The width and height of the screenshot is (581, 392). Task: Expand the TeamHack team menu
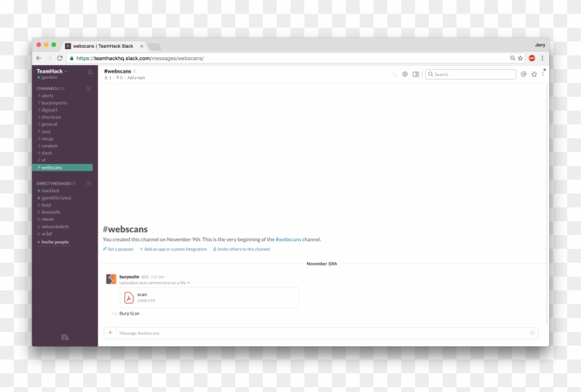tap(52, 71)
